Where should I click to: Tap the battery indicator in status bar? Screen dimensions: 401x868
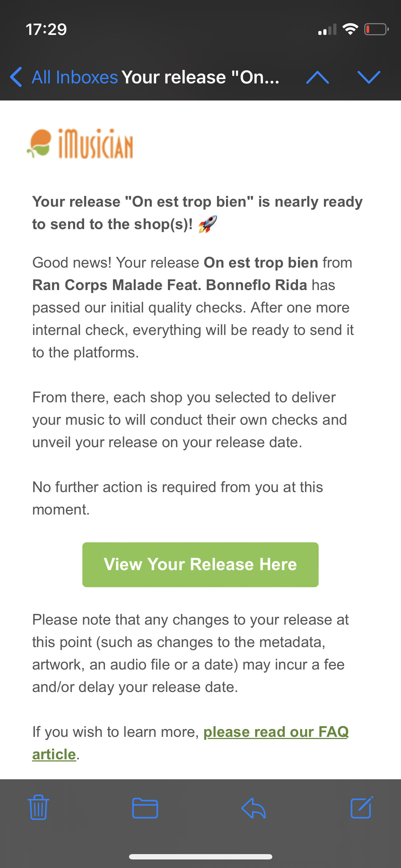(x=376, y=29)
